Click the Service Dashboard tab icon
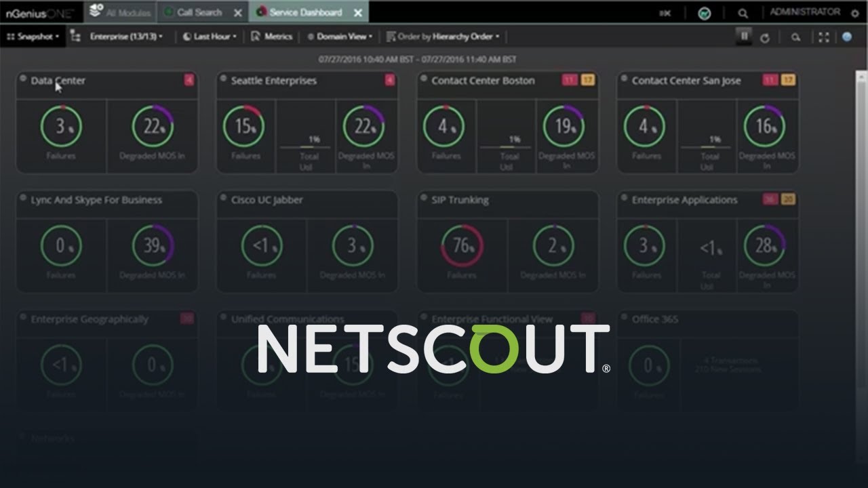 pos(260,12)
